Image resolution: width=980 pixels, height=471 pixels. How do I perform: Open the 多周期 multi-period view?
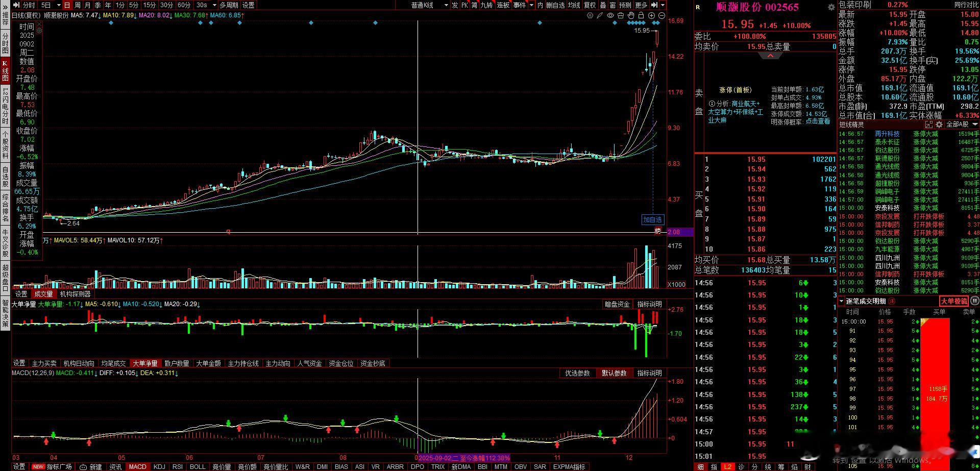tap(229, 5)
